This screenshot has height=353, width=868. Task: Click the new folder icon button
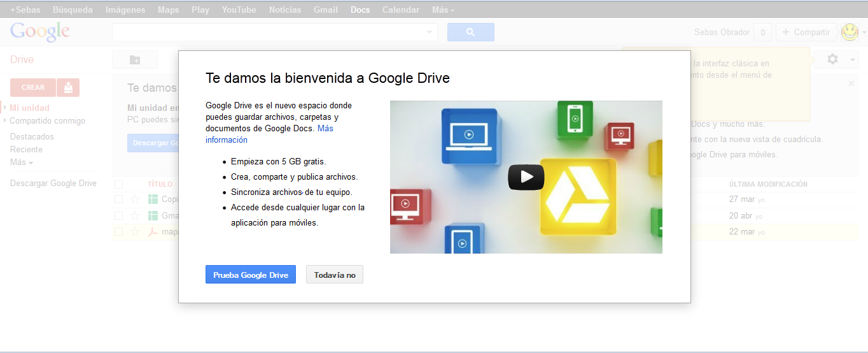(x=135, y=59)
